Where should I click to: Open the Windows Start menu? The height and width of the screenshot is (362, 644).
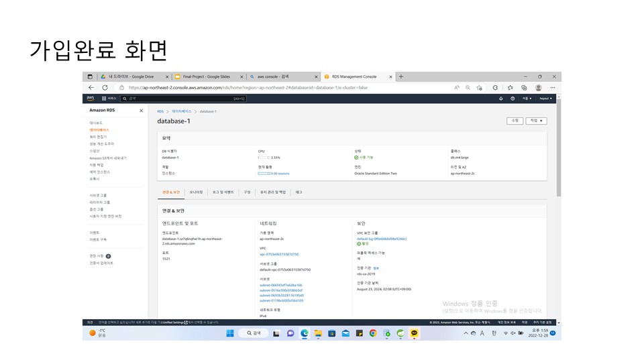[230, 333]
